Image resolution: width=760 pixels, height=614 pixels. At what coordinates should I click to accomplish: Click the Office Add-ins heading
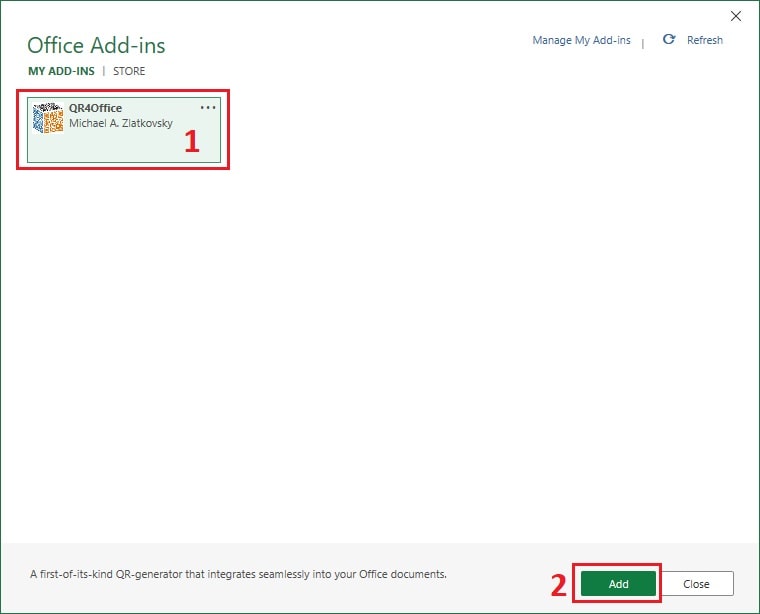click(x=96, y=46)
